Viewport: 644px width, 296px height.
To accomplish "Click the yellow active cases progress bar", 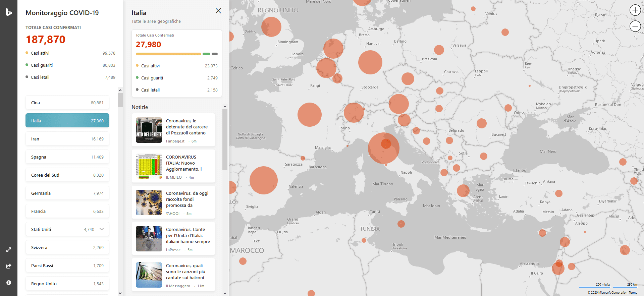I will (x=168, y=54).
